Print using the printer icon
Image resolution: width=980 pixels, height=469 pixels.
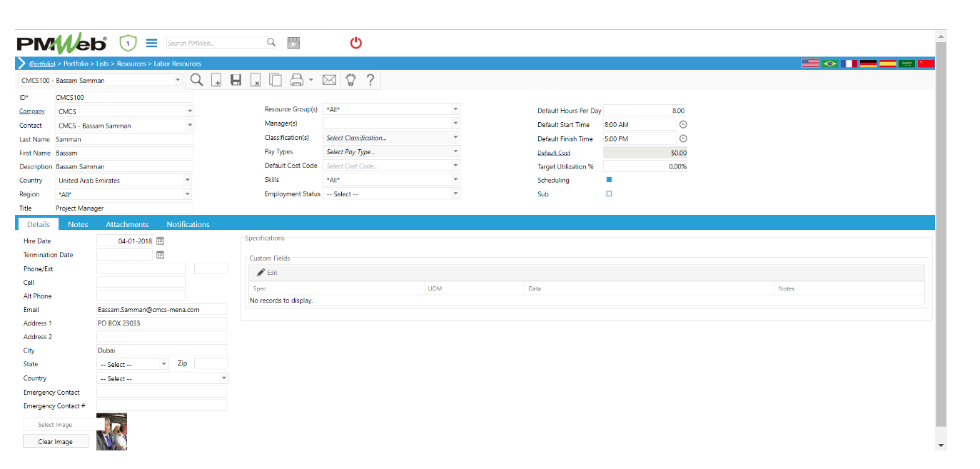297,81
